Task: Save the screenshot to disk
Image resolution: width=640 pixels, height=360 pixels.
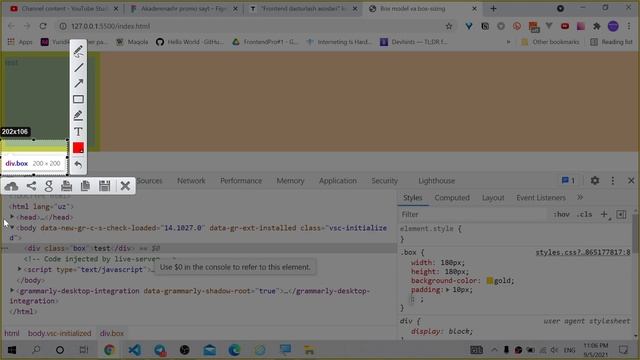Action: pyautogui.click(x=104, y=186)
